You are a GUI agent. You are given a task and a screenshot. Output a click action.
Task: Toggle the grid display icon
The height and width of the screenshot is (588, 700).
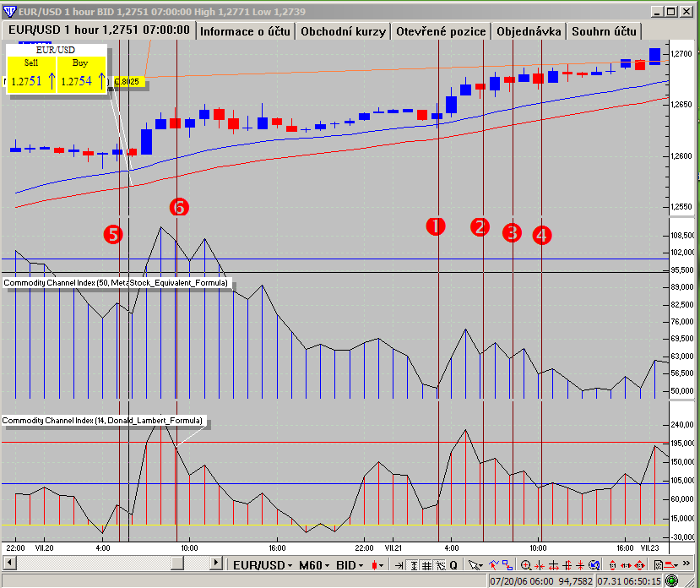[426, 565]
